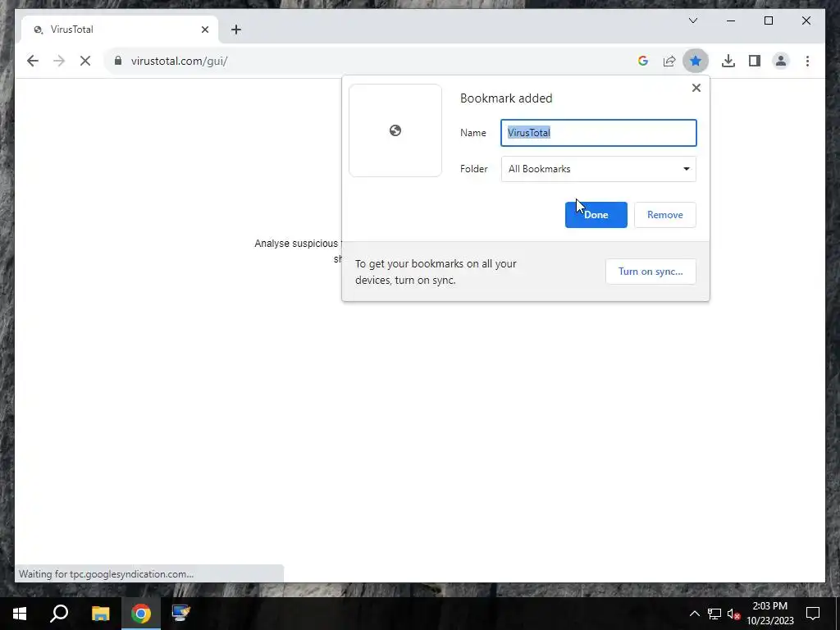This screenshot has width=840, height=630.
Task: Toggle the bookmark star icon
Action: pyautogui.click(x=696, y=61)
